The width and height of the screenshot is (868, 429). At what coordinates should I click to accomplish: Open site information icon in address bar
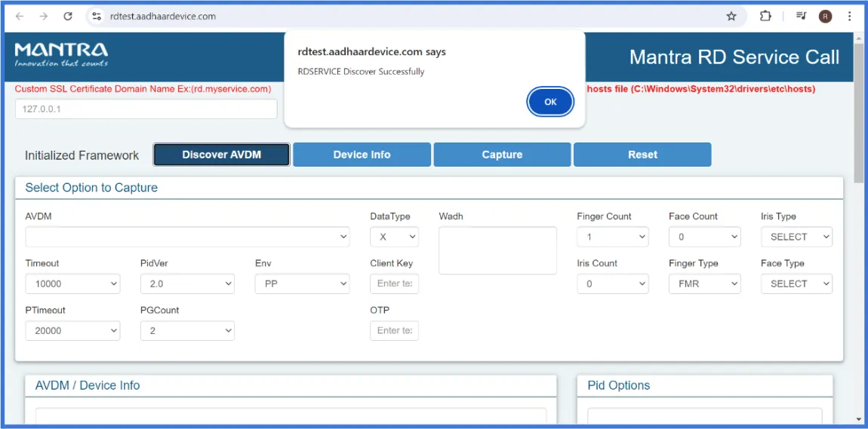pyautogui.click(x=97, y=17)
